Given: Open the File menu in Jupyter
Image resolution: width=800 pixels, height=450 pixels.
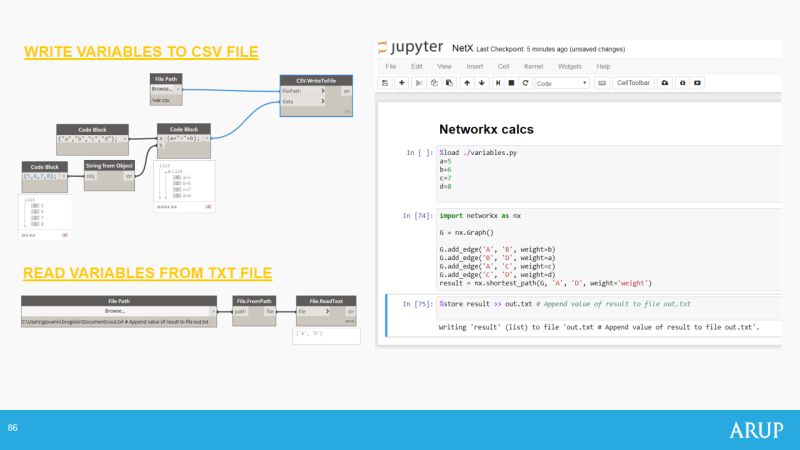Looking at the screenshot, I should (391, 66).
